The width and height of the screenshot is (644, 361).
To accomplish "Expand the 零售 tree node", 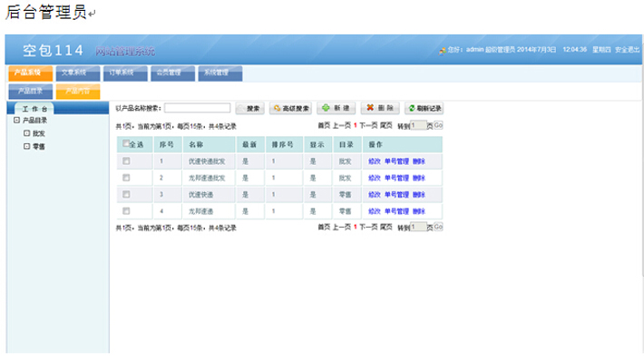I will pyautogui.click(x=26, y=146).
